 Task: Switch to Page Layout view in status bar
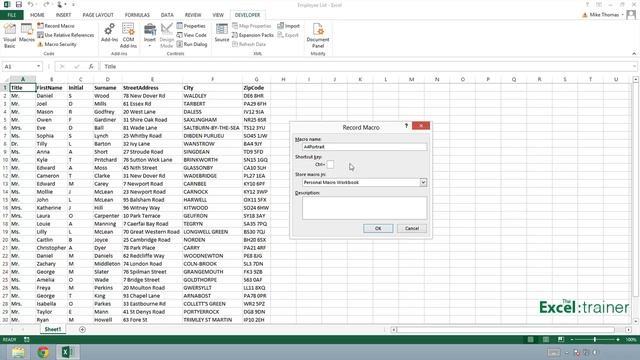(x=546, y=340)
